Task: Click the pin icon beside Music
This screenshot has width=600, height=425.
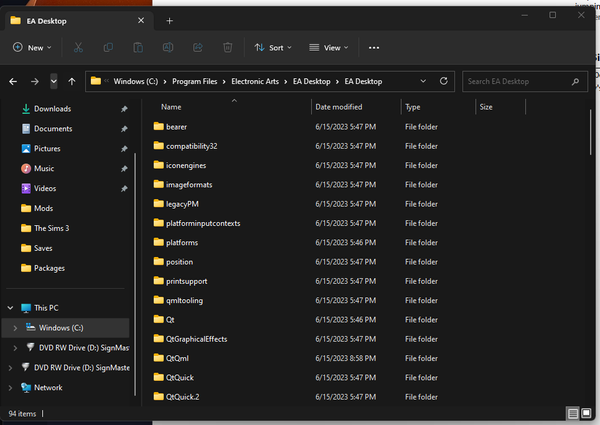Action: pos(124,169)
